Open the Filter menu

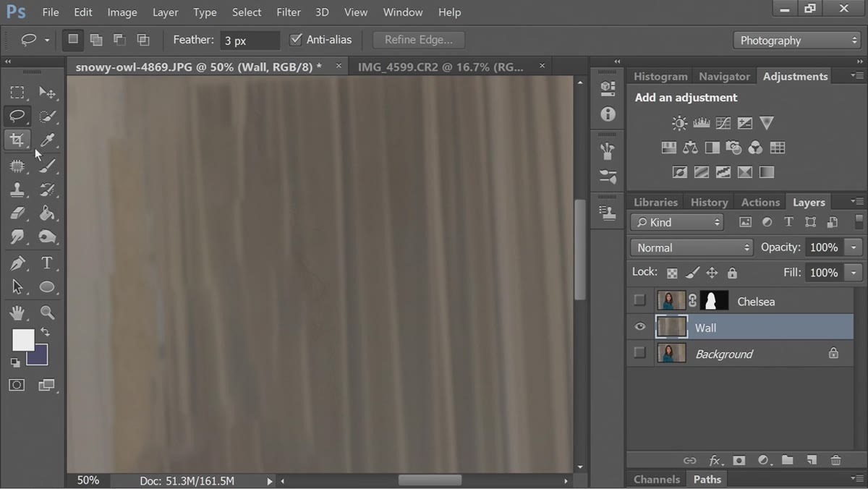289,12
